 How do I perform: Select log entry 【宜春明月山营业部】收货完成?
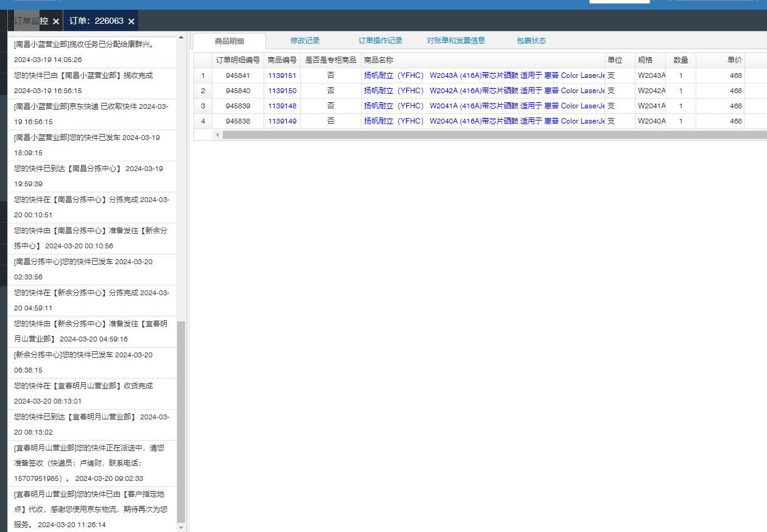click(x=92, y=394)
